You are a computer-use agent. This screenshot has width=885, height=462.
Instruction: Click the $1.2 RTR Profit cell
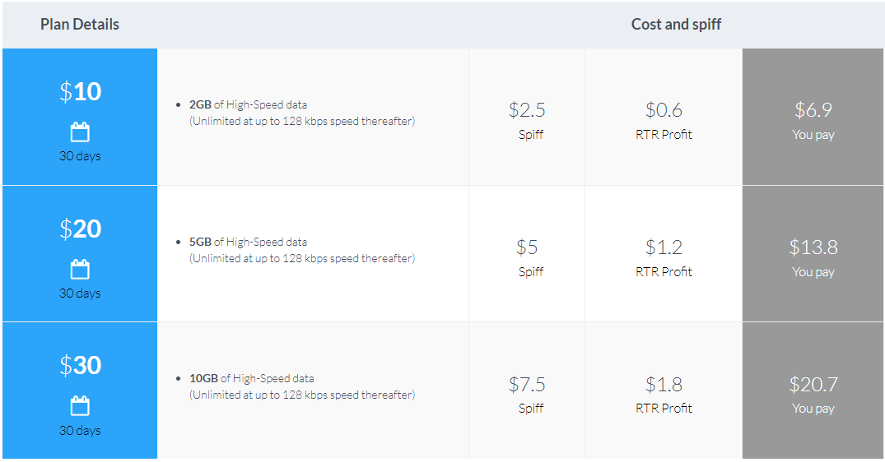[664, 254]
